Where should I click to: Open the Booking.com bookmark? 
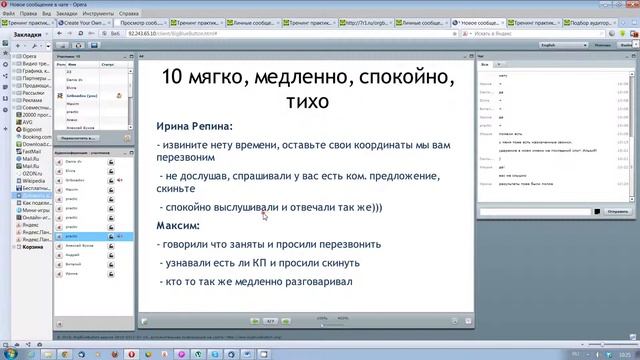point(37,137)
